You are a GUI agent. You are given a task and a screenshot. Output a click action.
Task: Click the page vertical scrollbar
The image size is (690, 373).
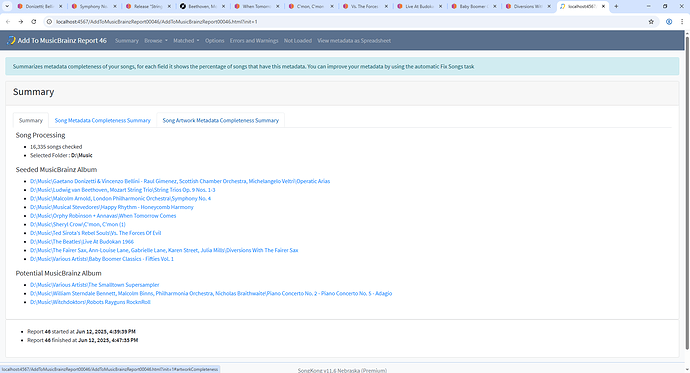[687, 194]
